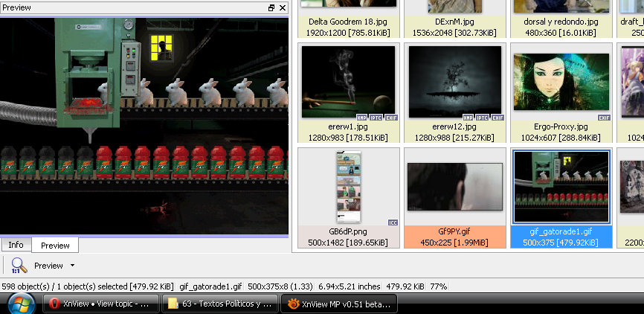Switch to the Opera XnView topic taskbar button
This screenshot has height=314, width=644.
pos(101,304)
